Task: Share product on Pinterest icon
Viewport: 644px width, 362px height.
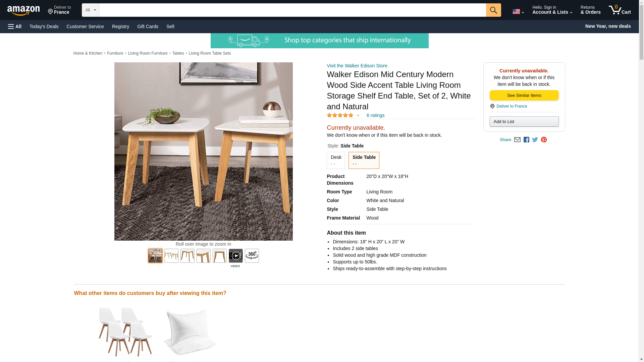Action: click(x=544, y=140)
